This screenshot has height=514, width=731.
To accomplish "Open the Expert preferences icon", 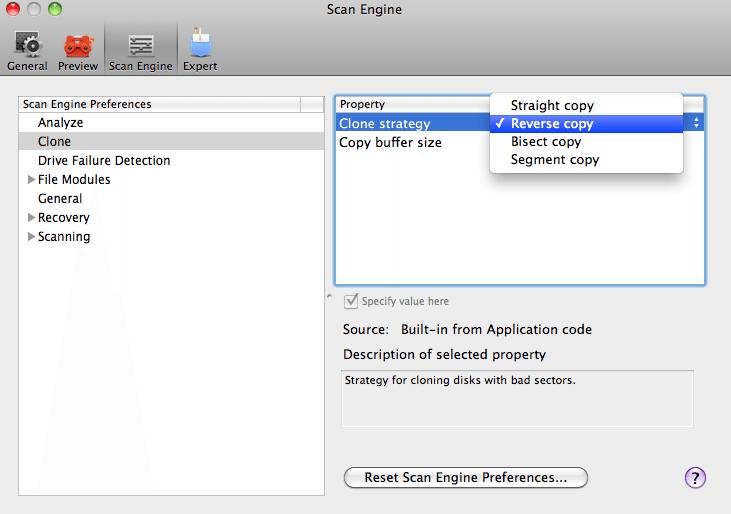I will 200,50.
